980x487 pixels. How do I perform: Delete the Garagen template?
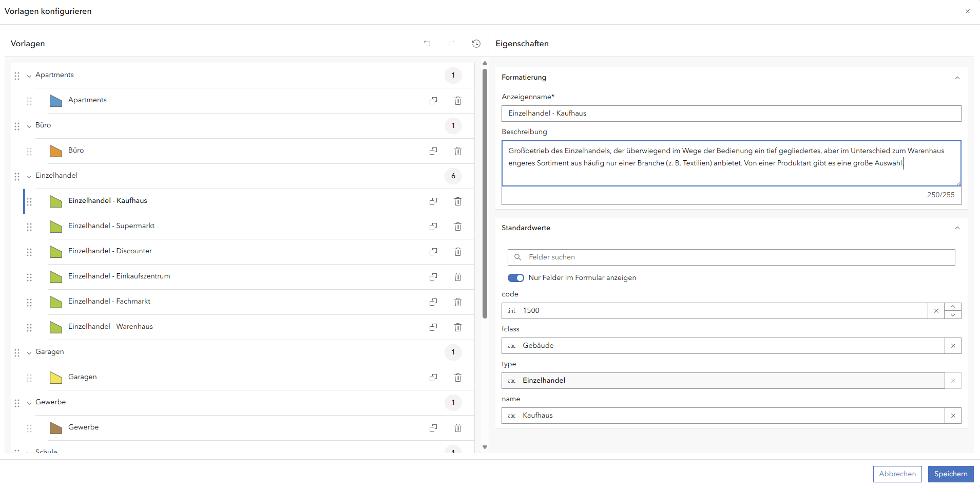pyautogui.click(x=458, y=378)
